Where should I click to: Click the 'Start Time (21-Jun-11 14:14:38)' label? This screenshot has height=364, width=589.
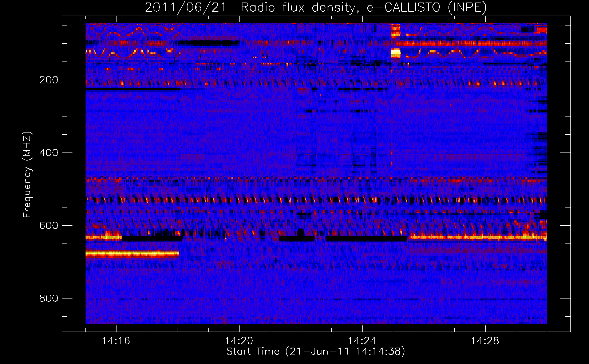coord(316,352)
